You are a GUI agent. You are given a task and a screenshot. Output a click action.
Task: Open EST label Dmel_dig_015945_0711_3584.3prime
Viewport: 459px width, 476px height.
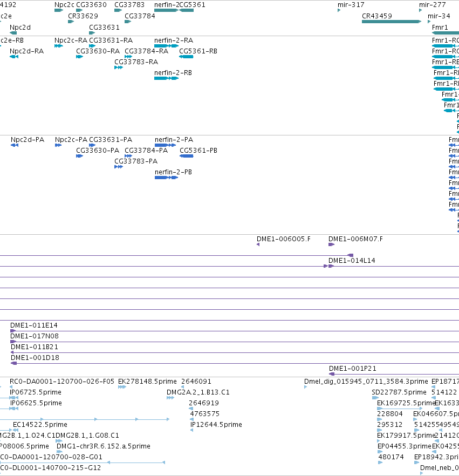click(x=366, y=381)
